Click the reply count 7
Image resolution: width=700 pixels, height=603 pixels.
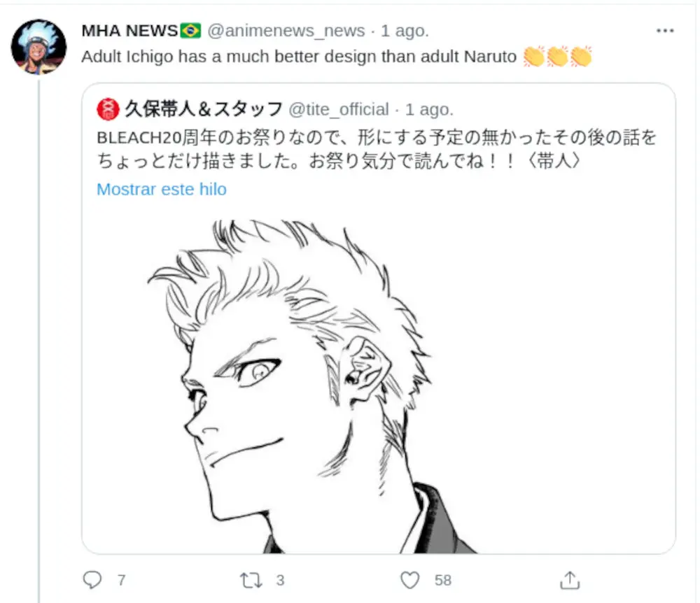(x=121, y=580)
